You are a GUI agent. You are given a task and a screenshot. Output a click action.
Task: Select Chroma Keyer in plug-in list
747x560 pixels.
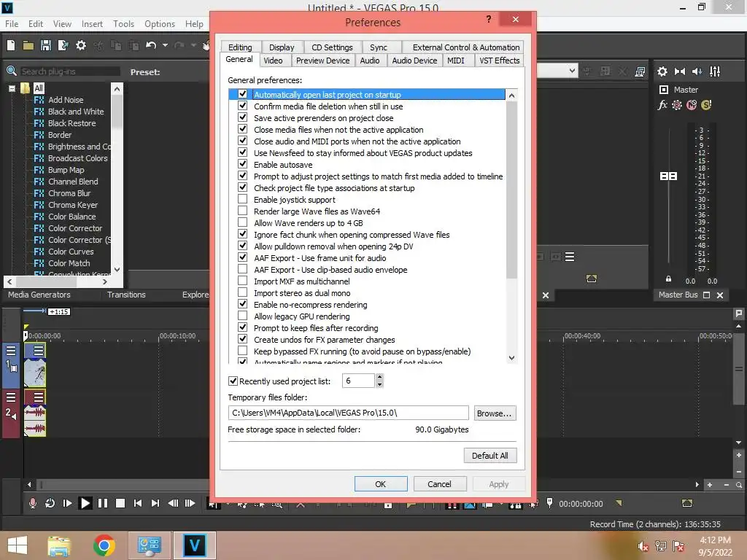[72, 205]
